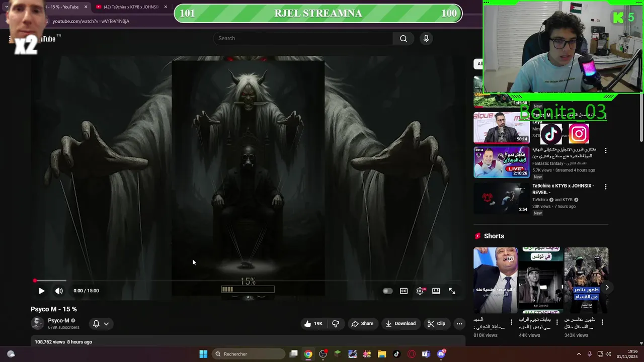Close the Ta9chira x KTYB browser tab
644x362 pixels.
[x=166, y=7]
